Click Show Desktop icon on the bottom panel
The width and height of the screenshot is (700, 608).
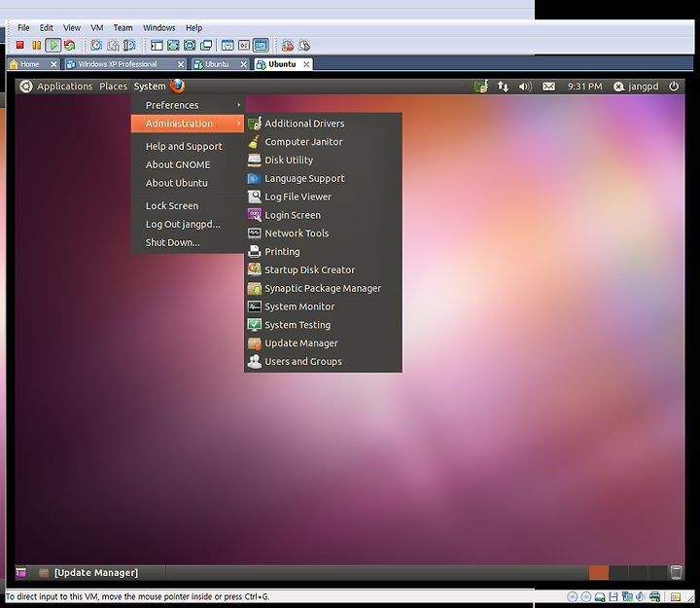click(x=21, y=572)
